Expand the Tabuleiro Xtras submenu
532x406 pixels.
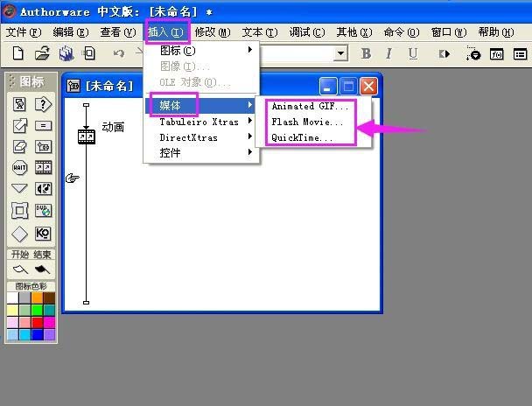[201, 122]
